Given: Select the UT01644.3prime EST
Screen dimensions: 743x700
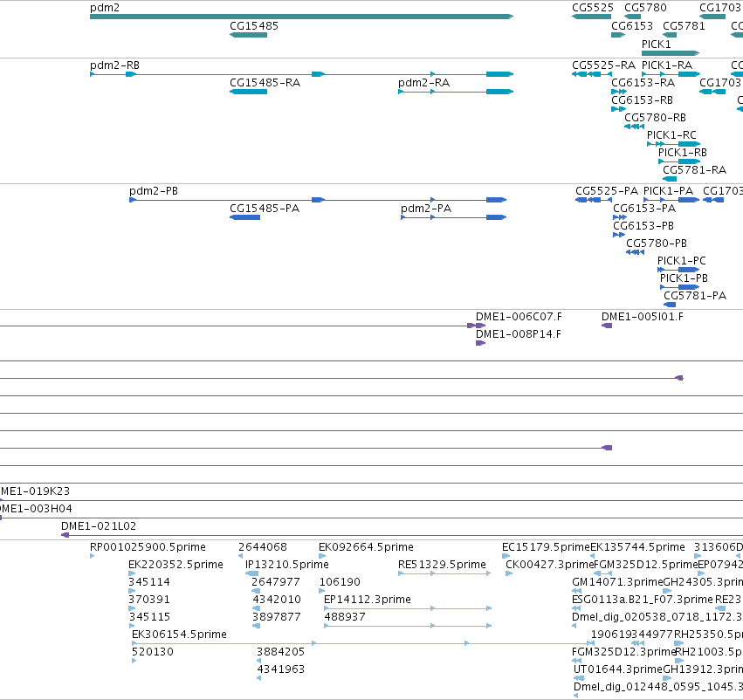Looking at the screenshot, I should (x=579, y=678).
